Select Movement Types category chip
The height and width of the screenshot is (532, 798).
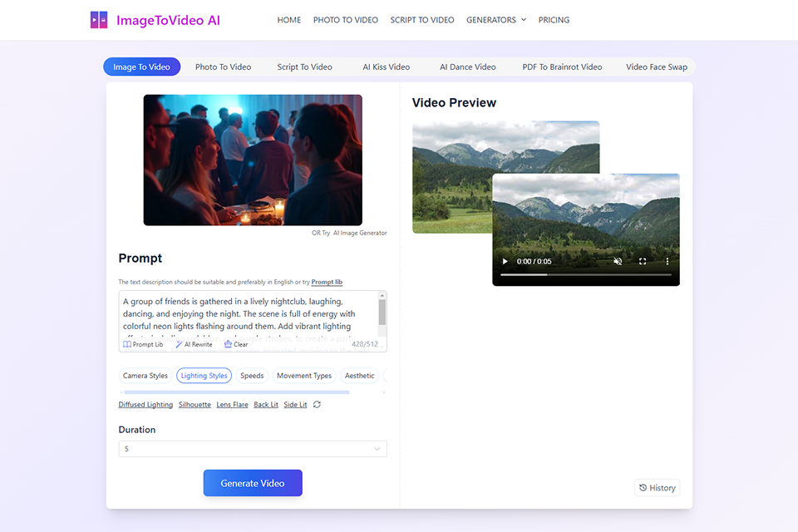click(x=304, y=375)
